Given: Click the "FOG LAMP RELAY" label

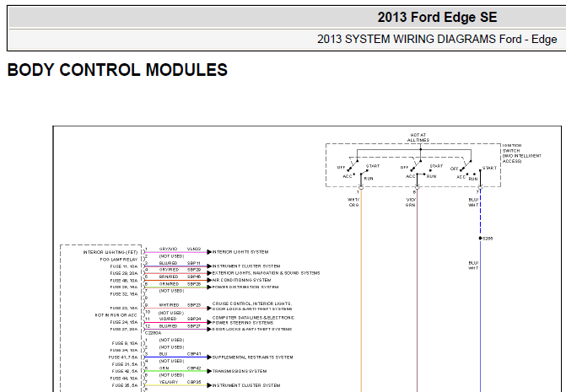Looking at the screenshot, I should 119,260.
